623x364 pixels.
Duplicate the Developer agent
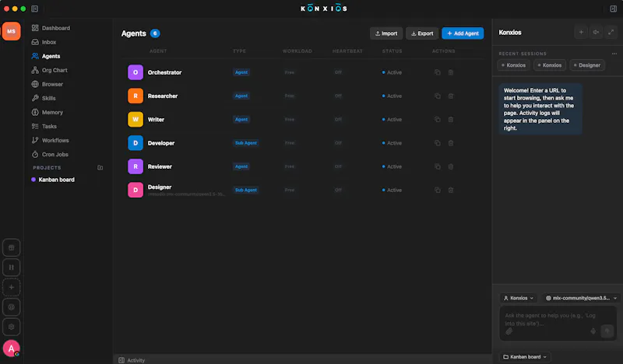coord(438,143)
